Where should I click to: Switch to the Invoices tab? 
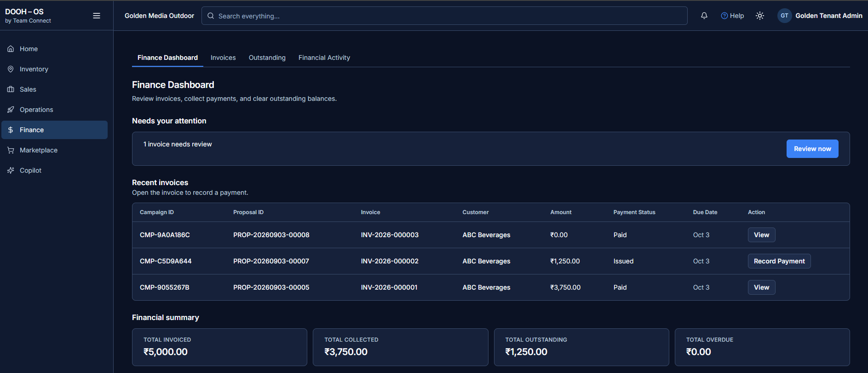pyautogui.click(x=223, y=58)
